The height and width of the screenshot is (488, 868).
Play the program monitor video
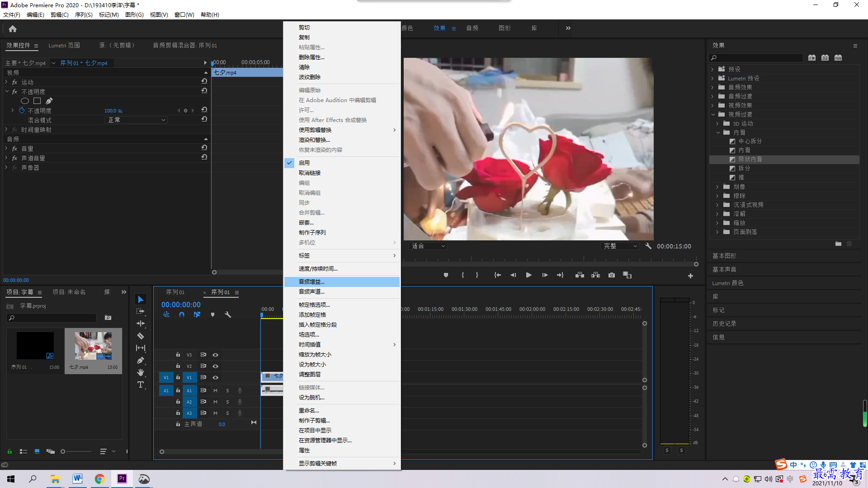pos(528,275)
